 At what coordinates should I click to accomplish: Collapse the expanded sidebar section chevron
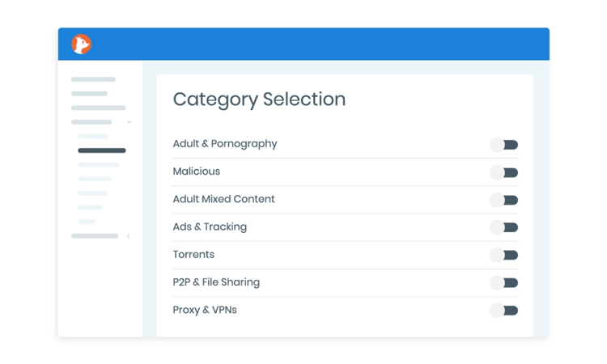(x=129, y=122)
